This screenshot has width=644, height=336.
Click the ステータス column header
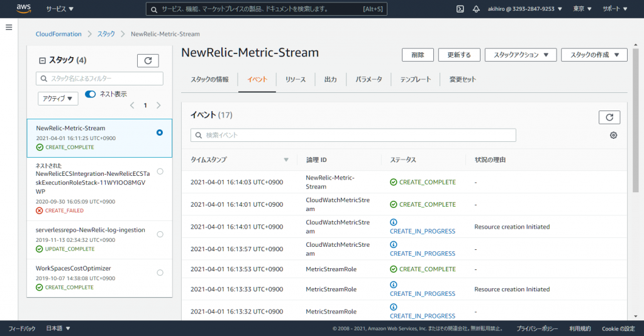[x=403, y=160]
